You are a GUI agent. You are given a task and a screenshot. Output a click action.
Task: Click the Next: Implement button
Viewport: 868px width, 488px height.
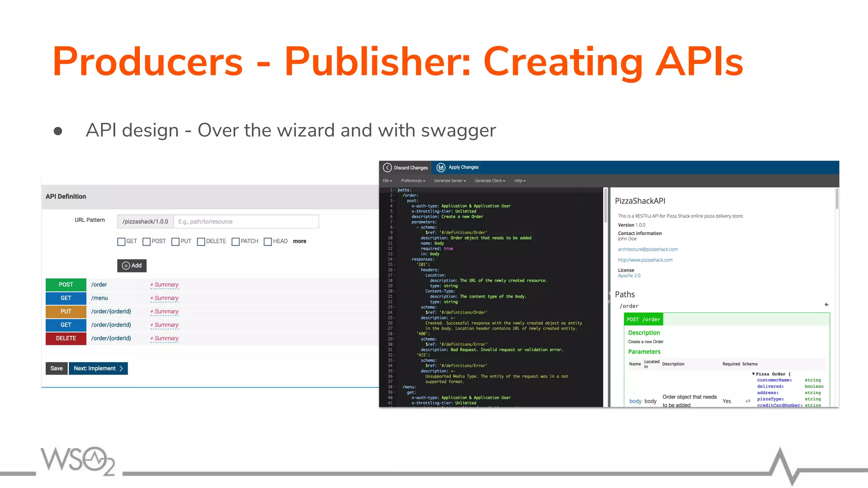[x=98, y=369]
